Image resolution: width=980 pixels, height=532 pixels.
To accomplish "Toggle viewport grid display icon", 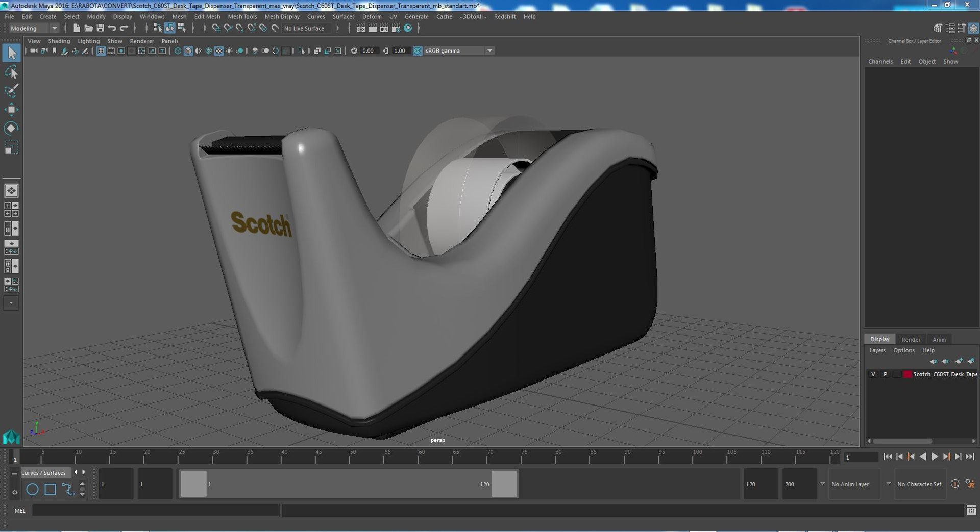I will (101, 50).
